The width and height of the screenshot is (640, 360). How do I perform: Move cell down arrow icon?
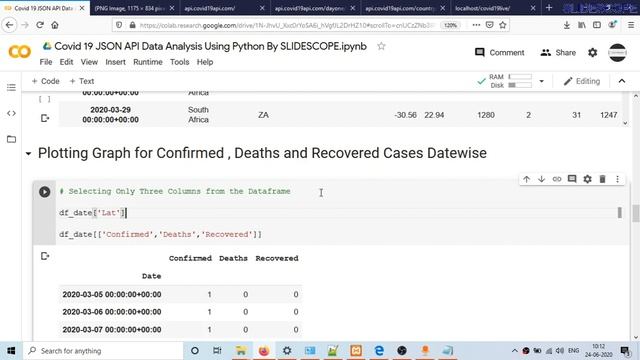[542, 179]
